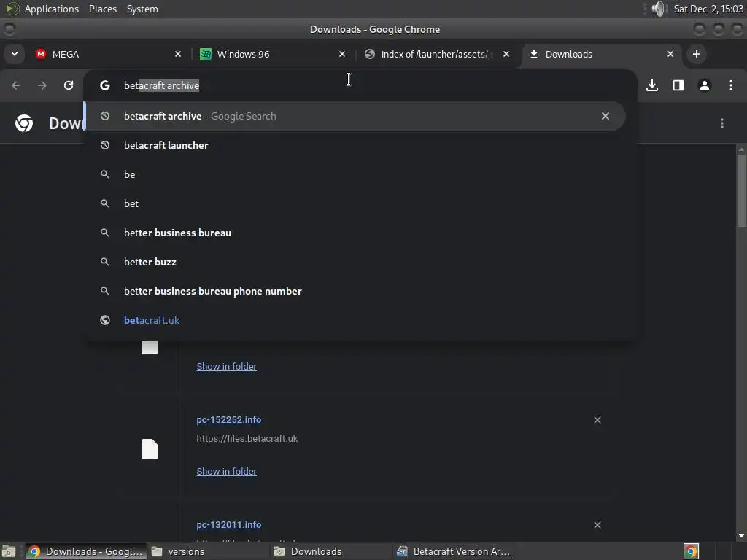Viewport: 747px width, 560px height.
Task: Click Show in folder above pc-152252.info
Action: pos(226,366)
